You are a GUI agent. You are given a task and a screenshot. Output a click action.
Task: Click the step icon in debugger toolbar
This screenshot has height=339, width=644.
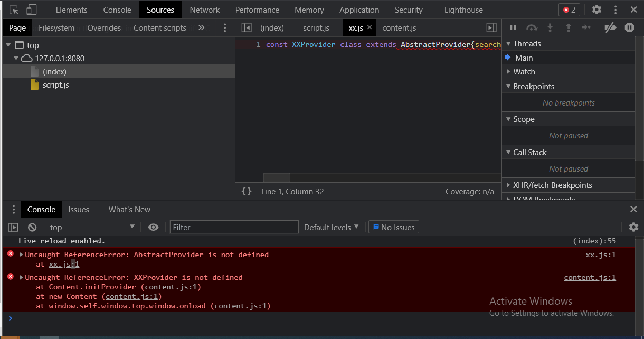(586, 27)
